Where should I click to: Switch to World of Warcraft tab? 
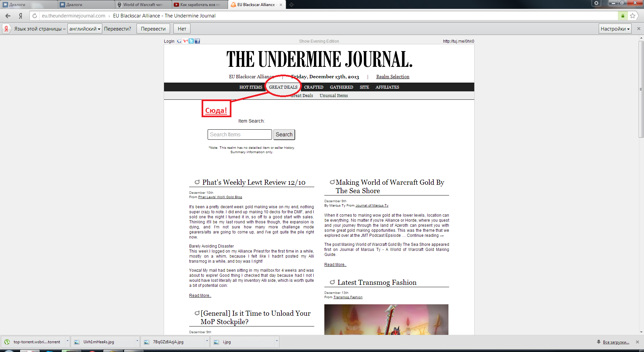click(143, 5)
